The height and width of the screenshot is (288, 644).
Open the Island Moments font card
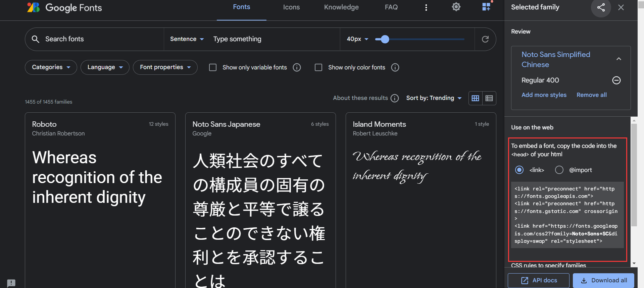pyautogui.click(x=421, y=200)
